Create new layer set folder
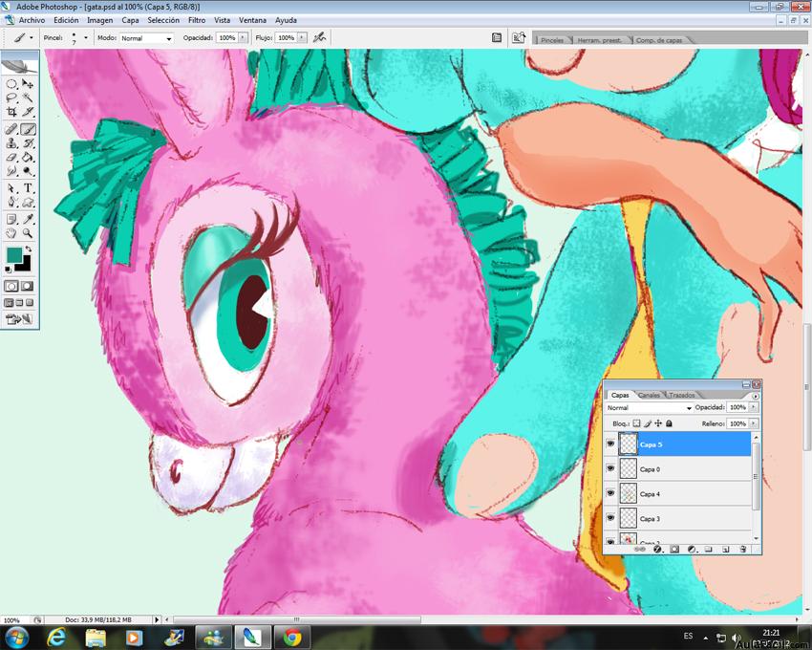Viewport: 812px width, 650px height. (709, 549)
